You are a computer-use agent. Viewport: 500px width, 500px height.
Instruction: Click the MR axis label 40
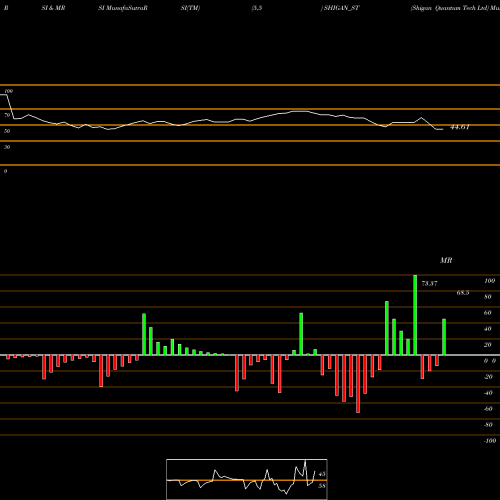(488, 329)
